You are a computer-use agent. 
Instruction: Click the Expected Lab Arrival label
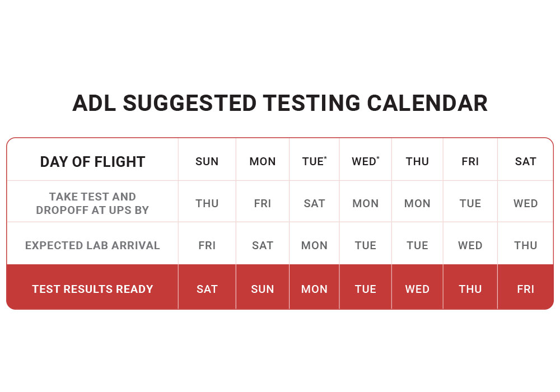pos(92,245)
